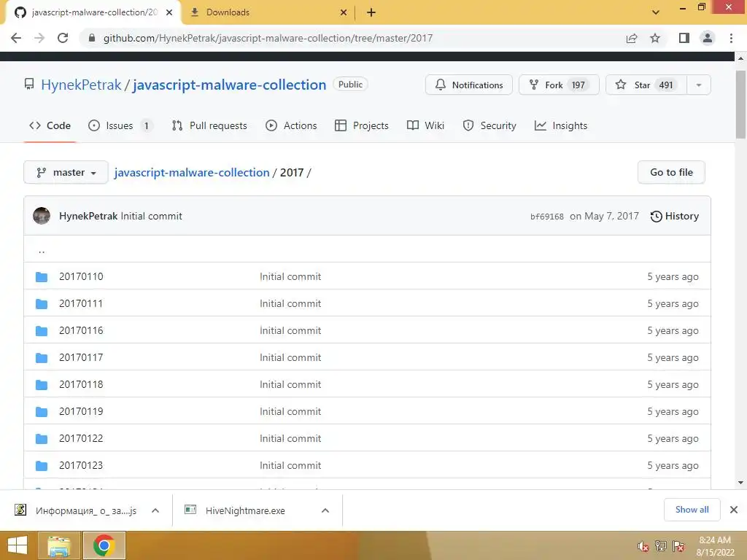747x560 pixels.
Task: Click the address bar URL
Action: click(268, 38)
